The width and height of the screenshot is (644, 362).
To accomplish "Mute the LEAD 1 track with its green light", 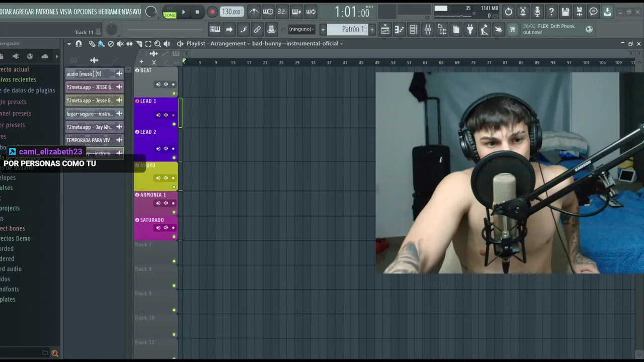I will tap(174, 124).
